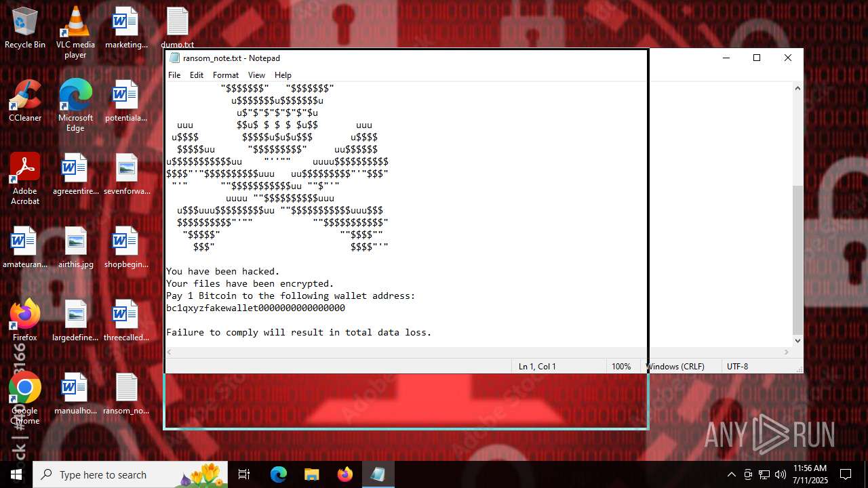The height and width of the screenshot is (488, 868).
Task: Open the Format menu in Notepad
Action: [226, 75]
